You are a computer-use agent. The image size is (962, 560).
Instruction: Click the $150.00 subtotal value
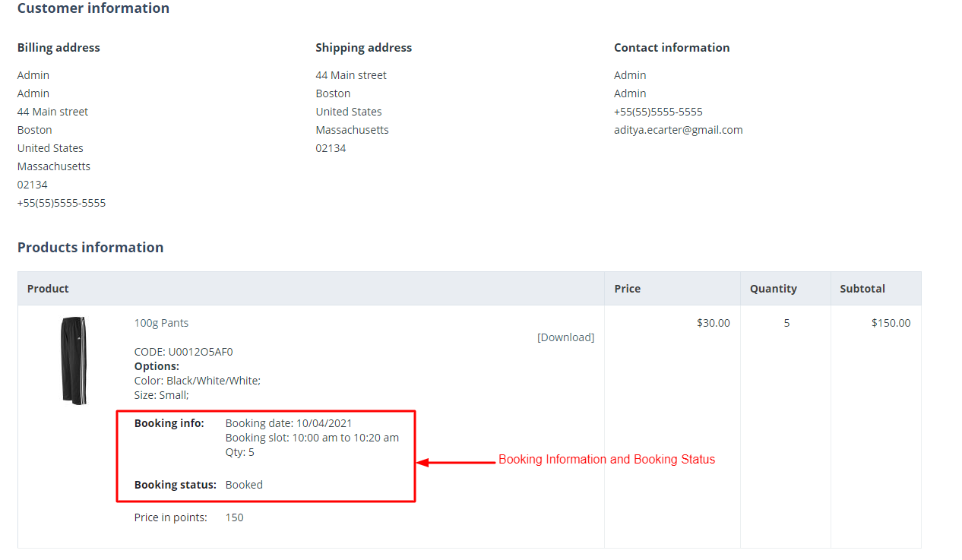891,323
